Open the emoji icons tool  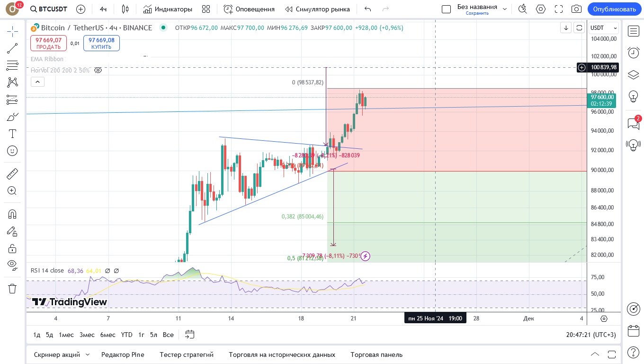12,151
